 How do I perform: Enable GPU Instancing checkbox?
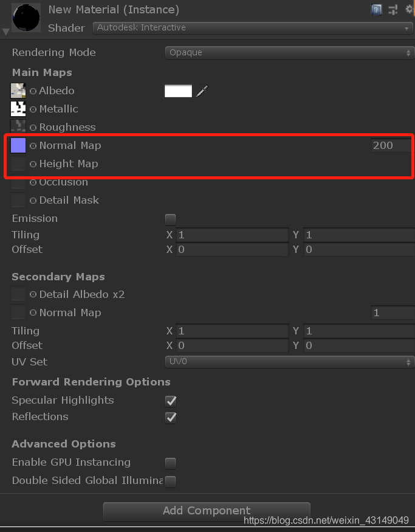[x=171, y=463]
